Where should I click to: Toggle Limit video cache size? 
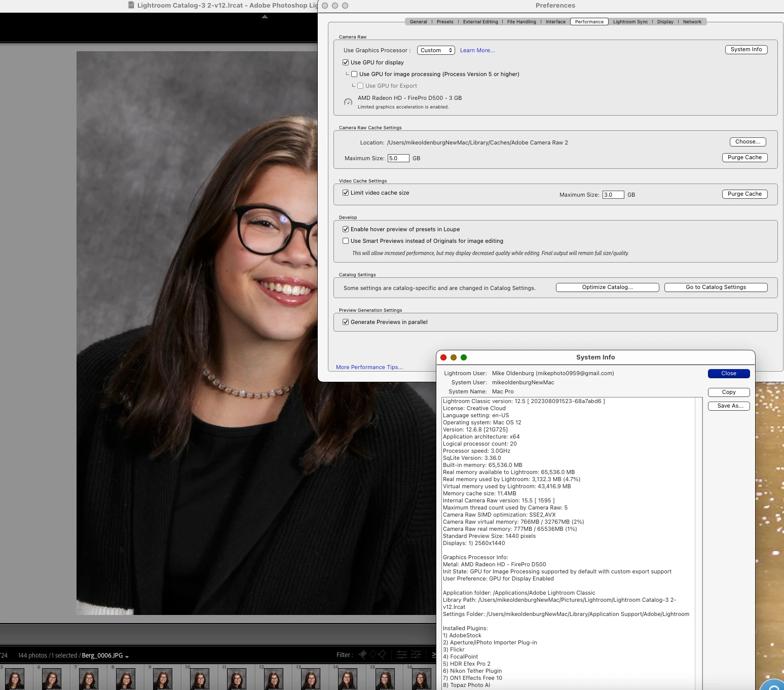pos(346,193)
